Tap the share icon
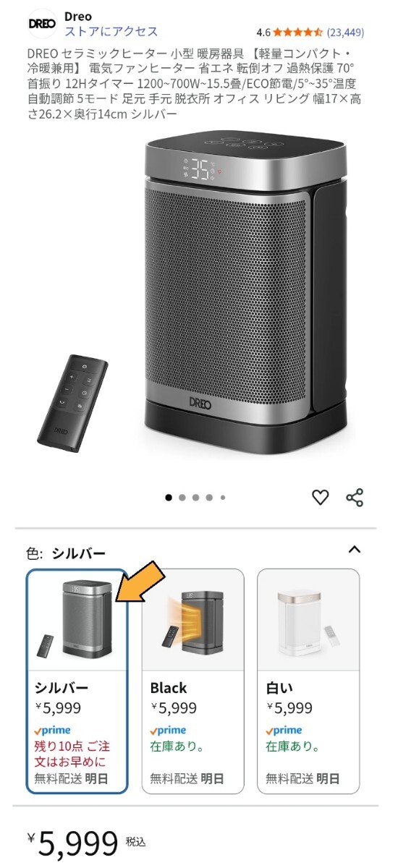398x868 pixels. [355, 497]
